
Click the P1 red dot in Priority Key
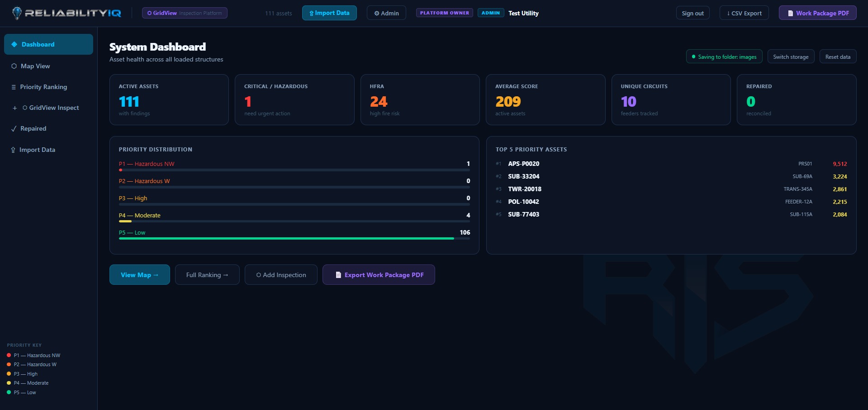pos(9,355)
